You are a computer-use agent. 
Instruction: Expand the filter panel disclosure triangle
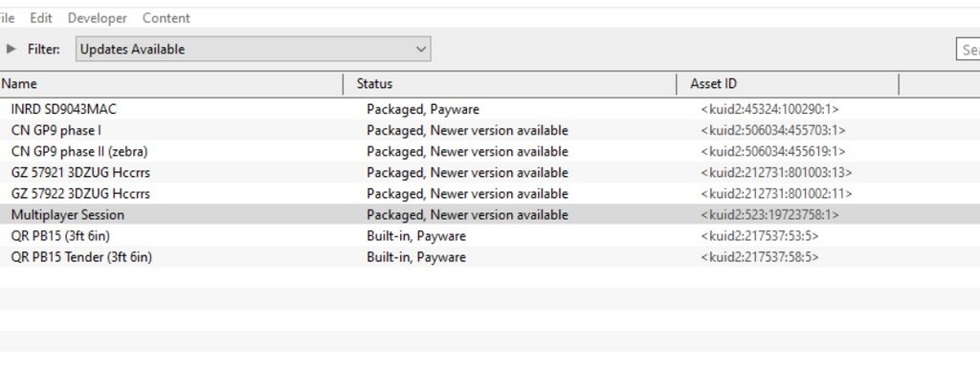(11, 49)
